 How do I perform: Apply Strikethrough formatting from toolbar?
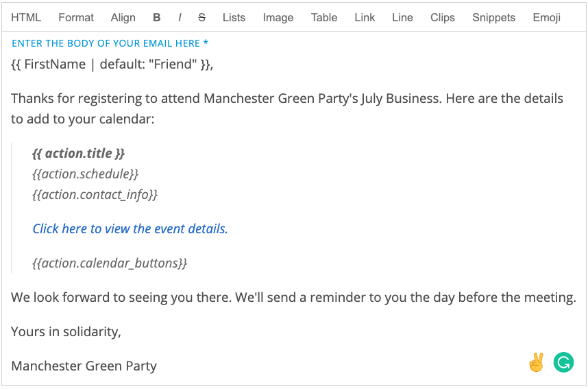click(x=201, y=18)
